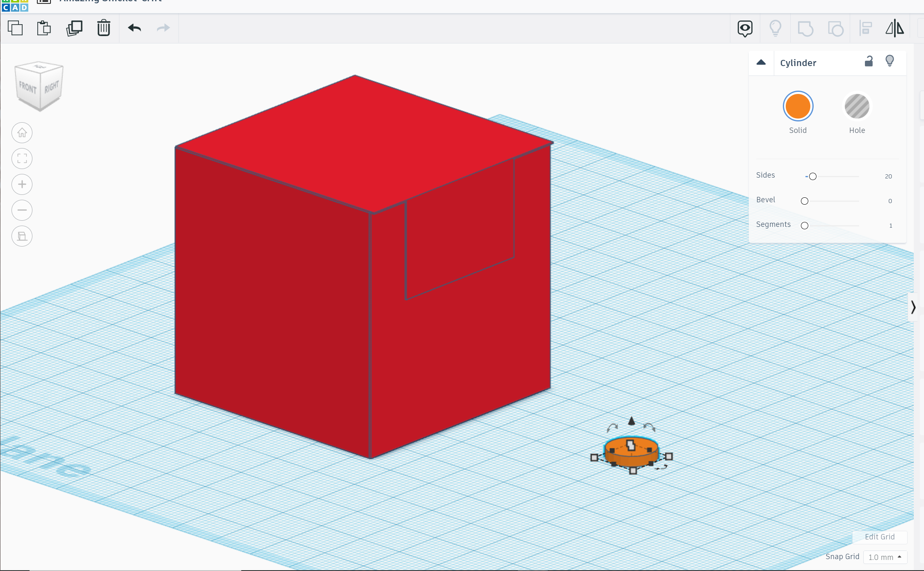The image size is (924, 571).
Task: Click the Ungroup shapes icon
Action: (x=835, y=28)
